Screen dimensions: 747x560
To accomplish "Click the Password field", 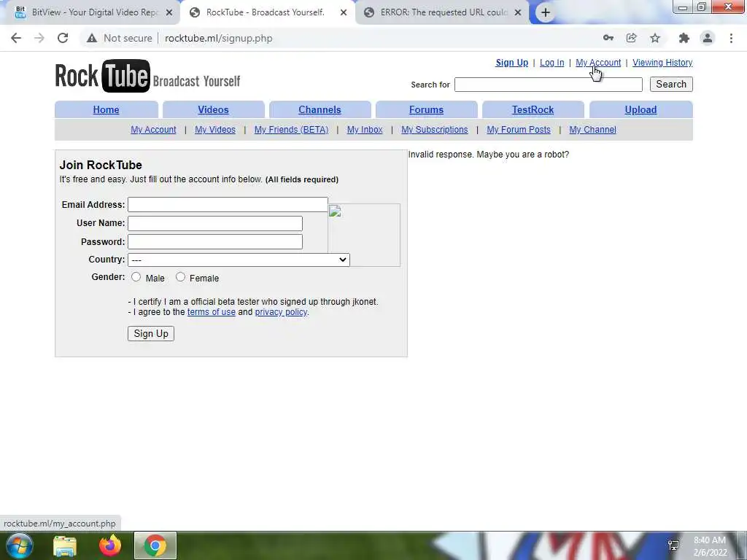I will click(215, 241).
